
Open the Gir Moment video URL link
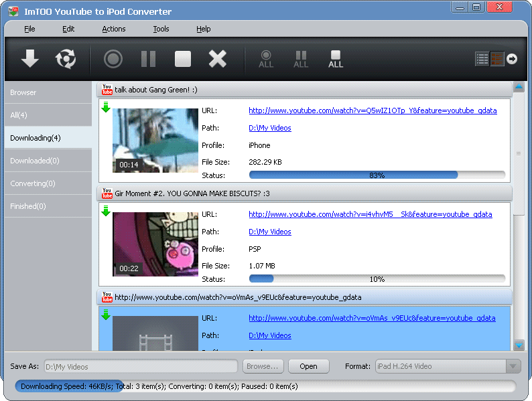point(370,214)
